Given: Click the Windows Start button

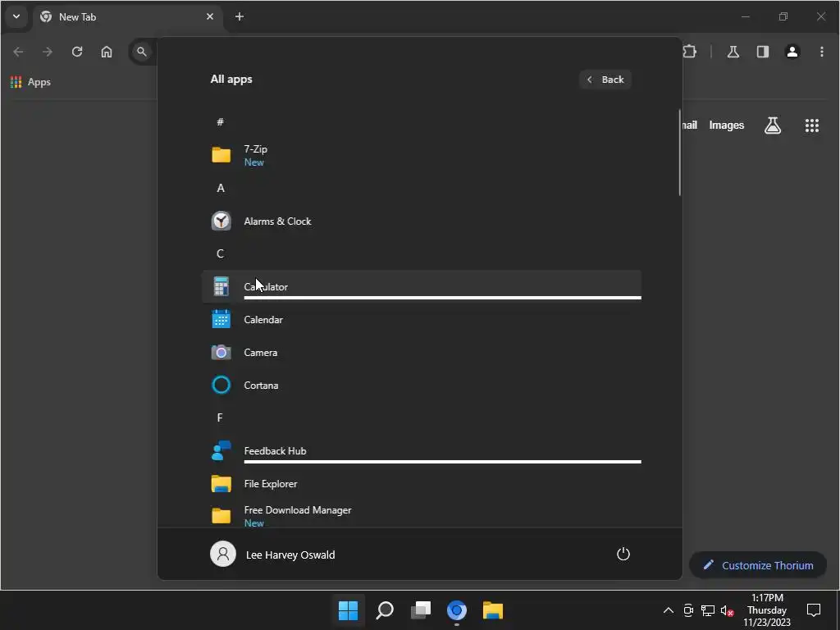Looking at the screenshot, I should pos(348,610).
